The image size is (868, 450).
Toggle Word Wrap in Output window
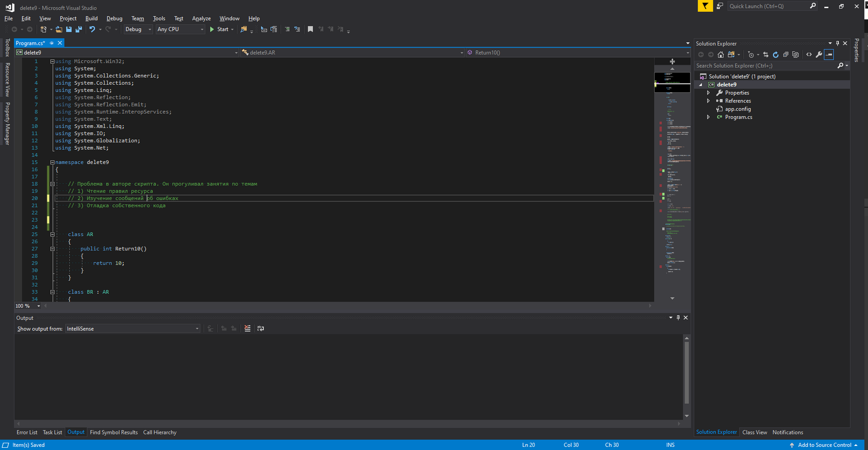click(261, 329)
